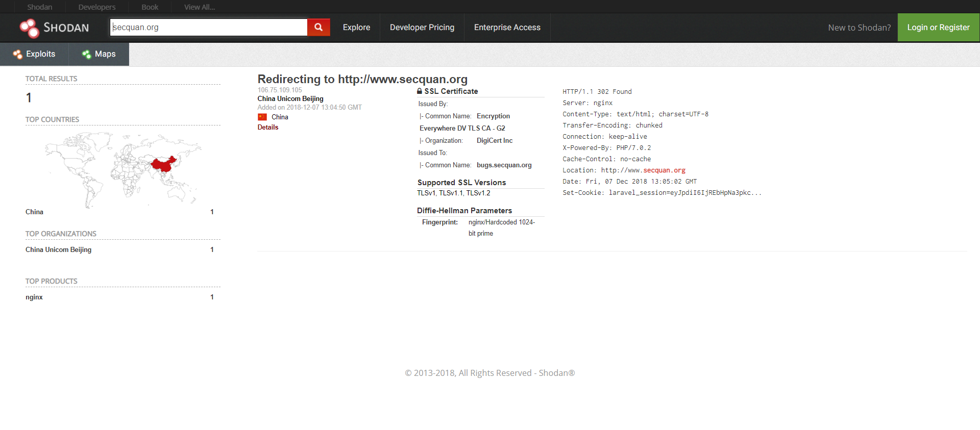
Task: Click the Maps icon
Action: (x=86, y=55)
